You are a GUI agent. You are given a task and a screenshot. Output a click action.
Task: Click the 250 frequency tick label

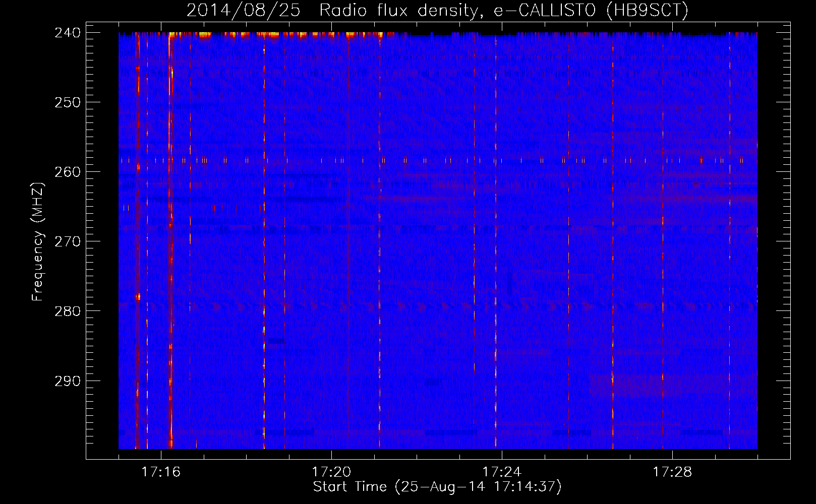point(67,102)
